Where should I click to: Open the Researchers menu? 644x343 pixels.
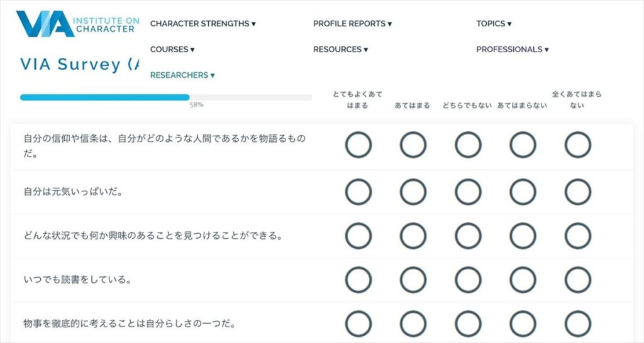[x=182, y=75]
